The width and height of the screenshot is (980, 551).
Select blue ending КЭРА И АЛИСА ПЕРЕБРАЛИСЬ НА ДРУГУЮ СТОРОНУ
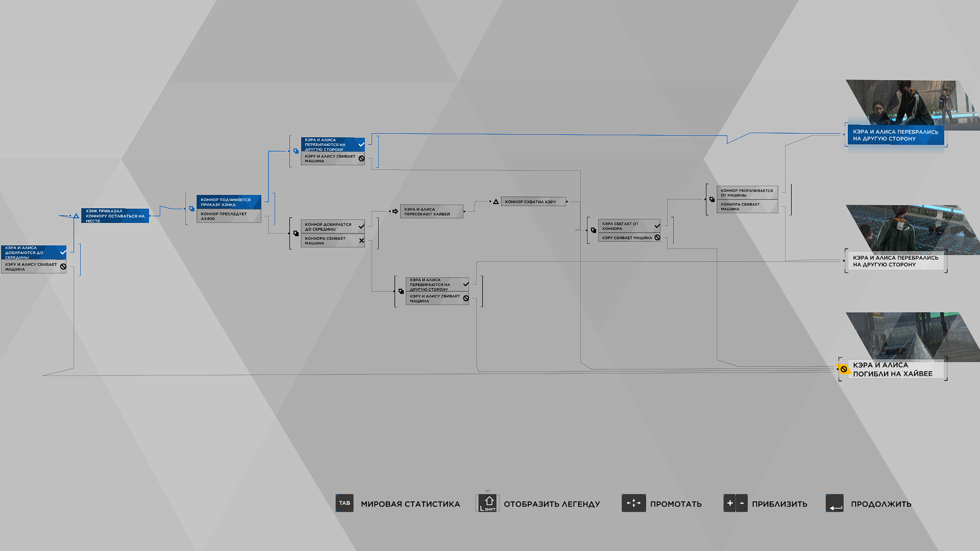896,135
